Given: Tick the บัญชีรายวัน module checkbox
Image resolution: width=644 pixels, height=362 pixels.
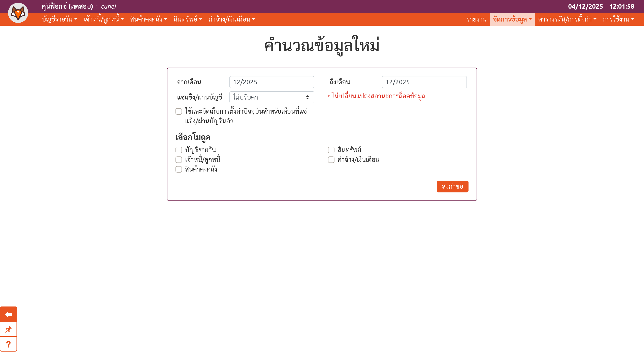Looking at the screenshot, I should (x=179, y=150).
